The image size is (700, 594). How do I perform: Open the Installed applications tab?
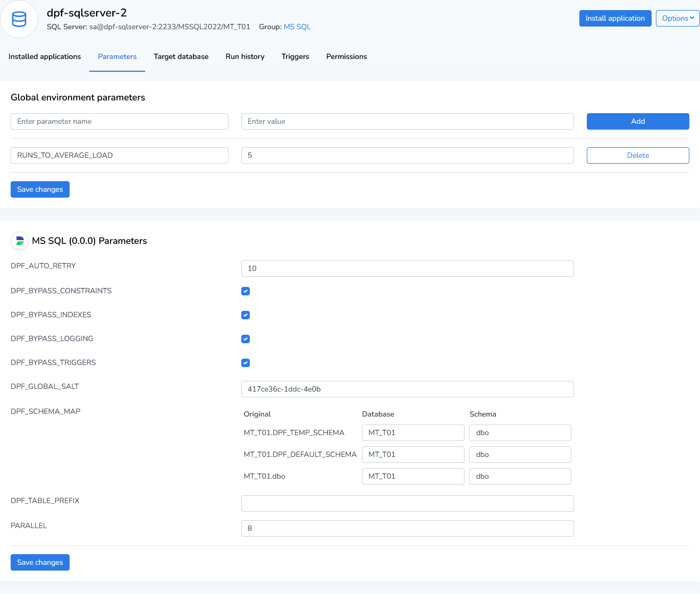[45, 57]
